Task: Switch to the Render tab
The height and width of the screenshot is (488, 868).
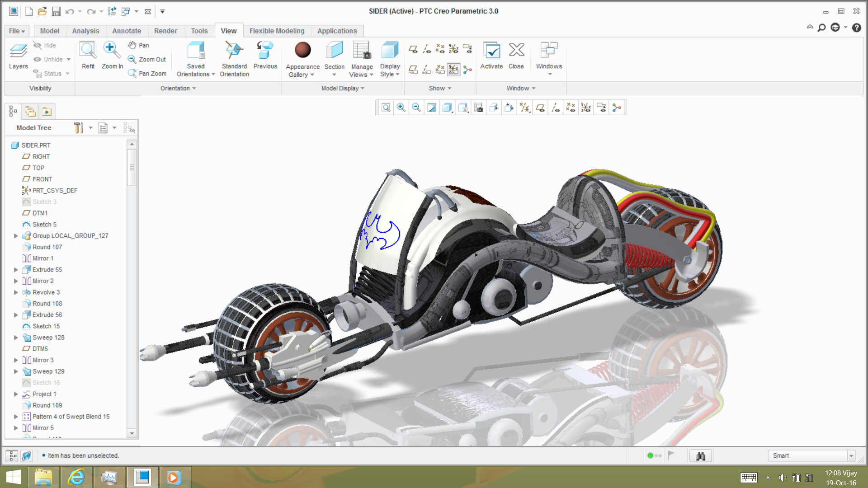Action: tap(165, 31)
